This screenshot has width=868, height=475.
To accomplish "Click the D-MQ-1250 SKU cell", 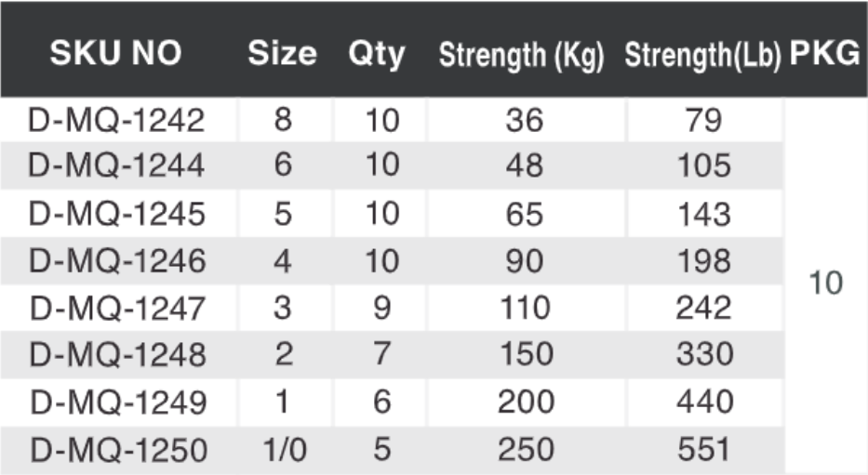I will tap(117, 450).
